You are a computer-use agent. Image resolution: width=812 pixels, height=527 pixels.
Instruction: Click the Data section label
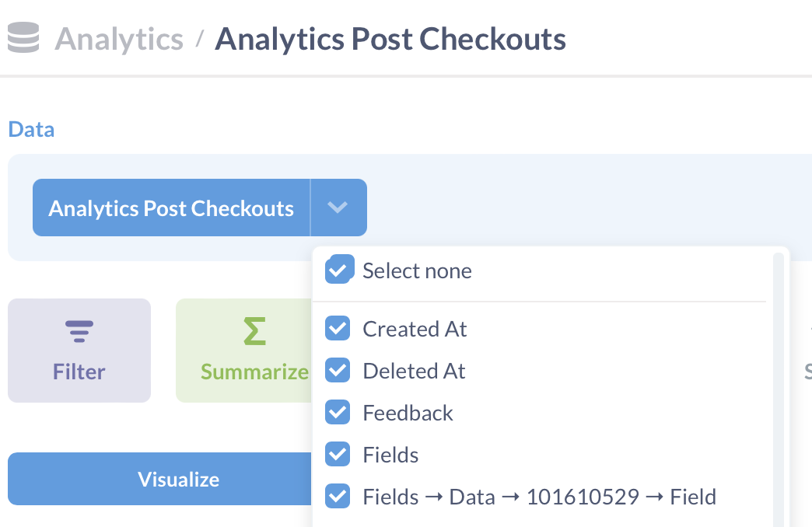[x=31, y=130]
